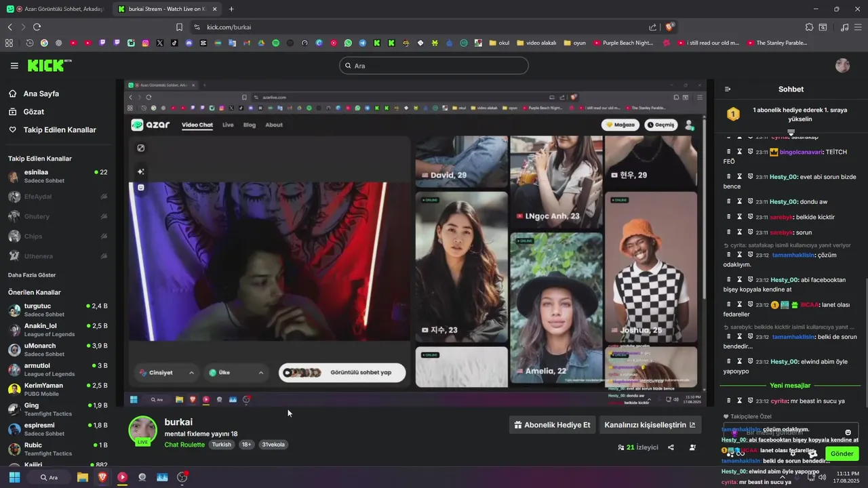Open the esinilaa channel
868x488 pixels.
tap(58, 176)
